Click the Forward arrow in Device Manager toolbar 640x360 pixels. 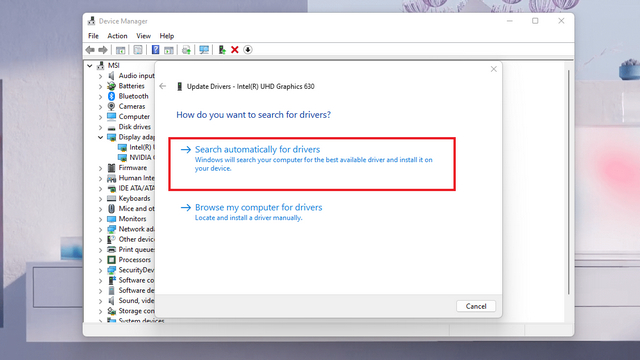pos(103,50)
